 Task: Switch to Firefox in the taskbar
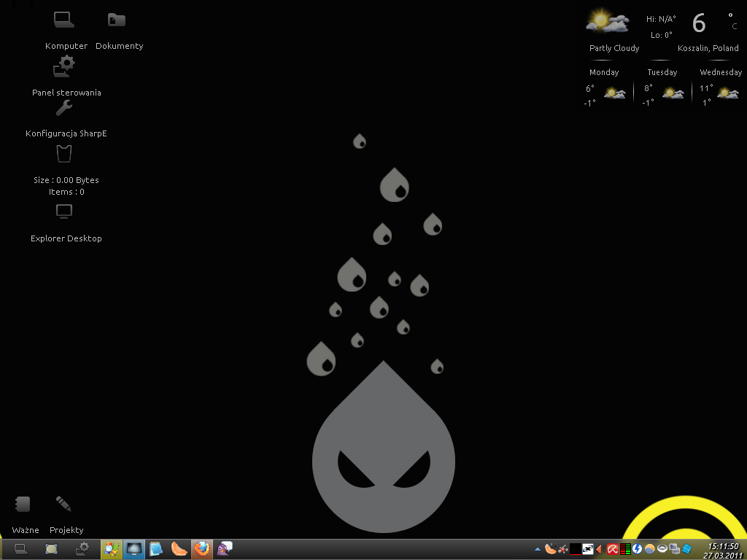(x=202, y=549)
